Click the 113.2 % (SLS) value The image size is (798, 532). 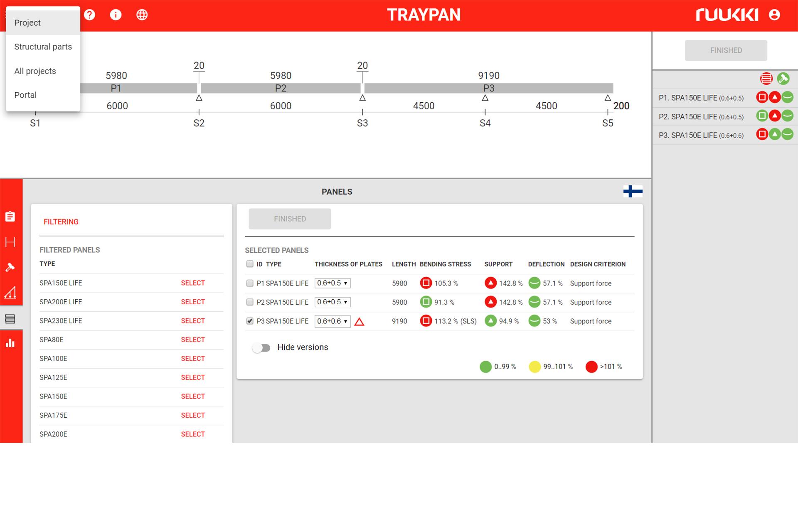pyautogui.click(x=456, y=321)
